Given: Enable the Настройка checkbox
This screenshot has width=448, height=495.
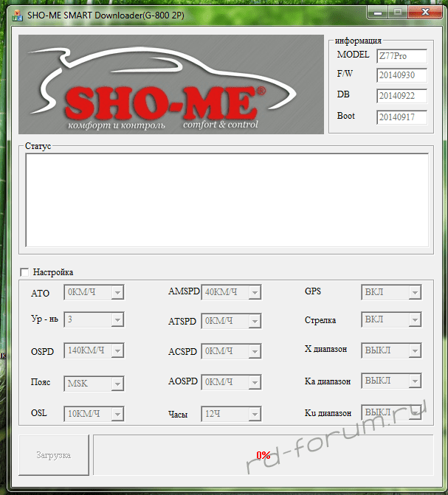Looking at the screenshot, I should (24, 272).
